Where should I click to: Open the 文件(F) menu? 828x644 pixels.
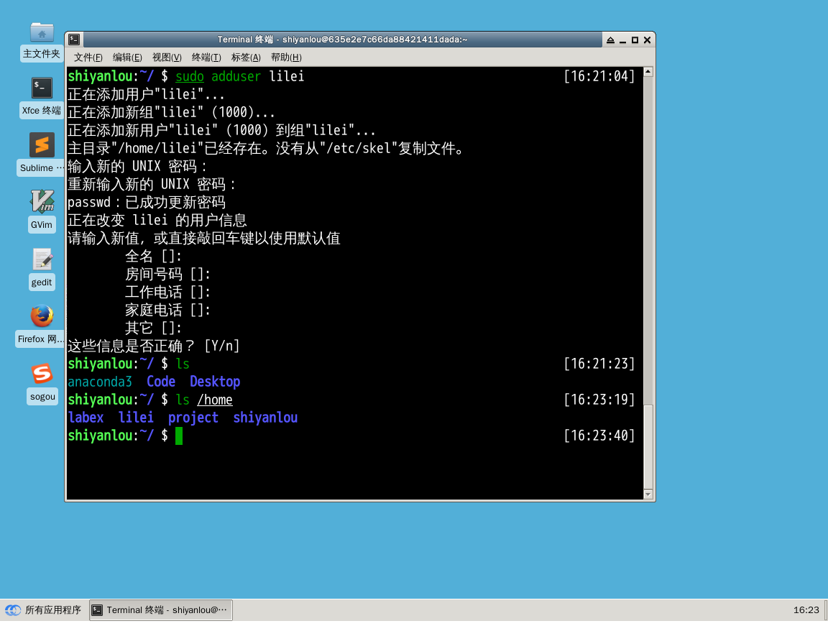click(88, 57)
